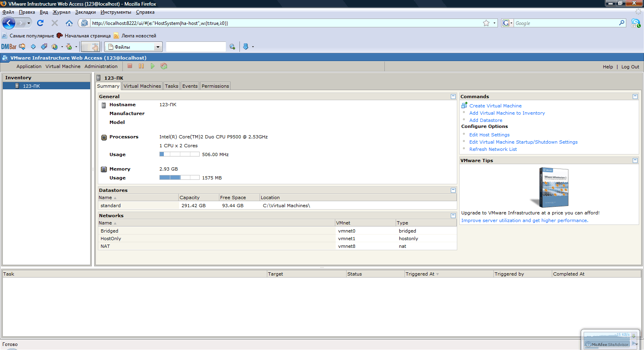Click the green Power On play icon
This screenshot has width=644, height=350.
pos(153,66)
